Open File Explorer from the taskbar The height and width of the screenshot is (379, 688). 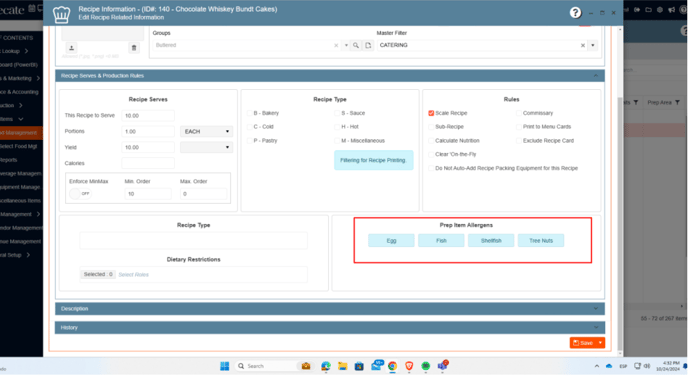[x=342, y=366]
